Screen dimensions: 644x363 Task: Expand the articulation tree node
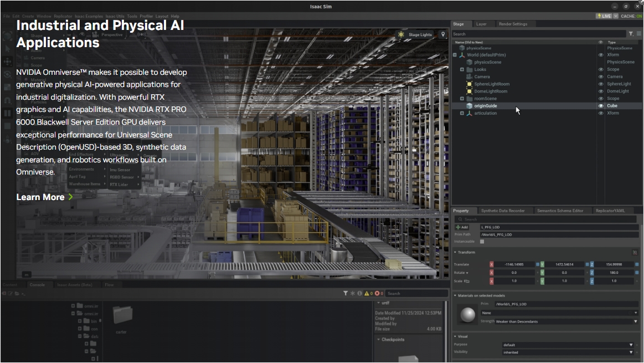pyautogui.click(x=462, y=113)
